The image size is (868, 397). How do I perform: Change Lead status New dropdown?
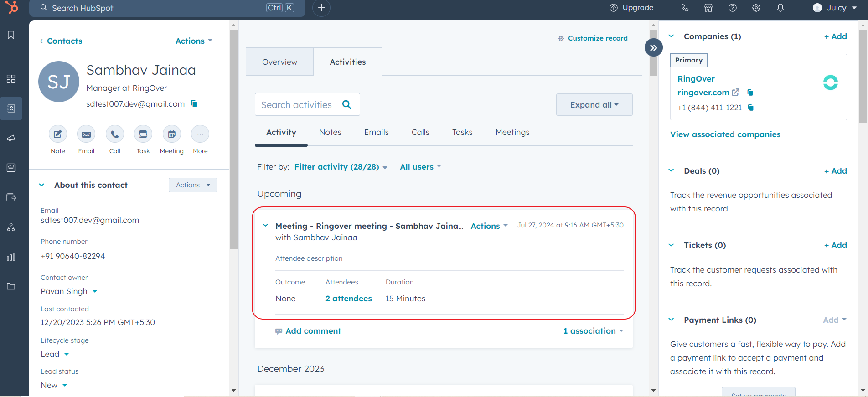pos(54,385)
